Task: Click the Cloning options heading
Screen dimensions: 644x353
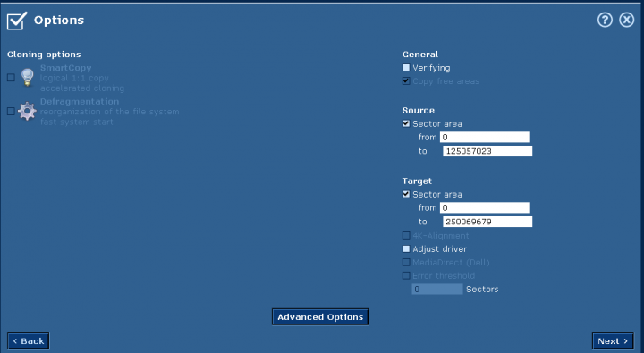Action: (x=44, y=55)
